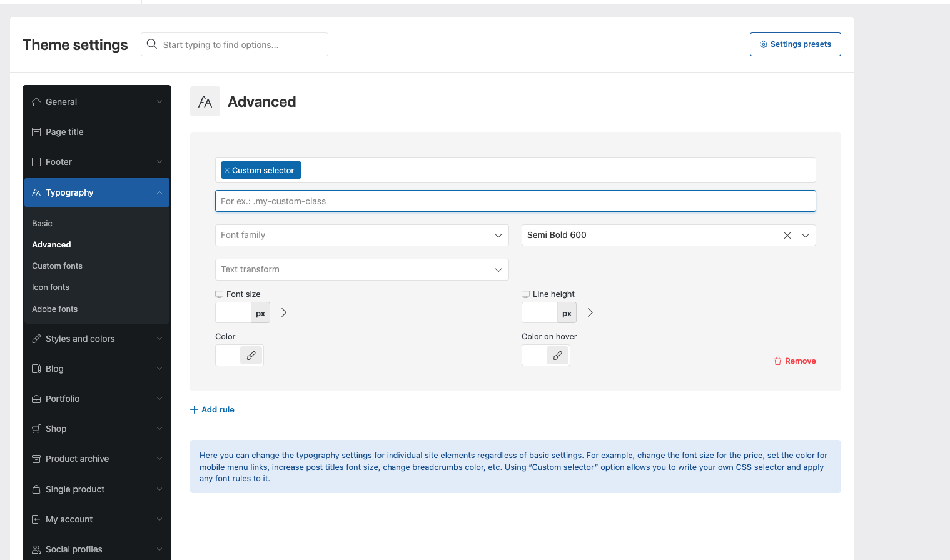The width and height of the screenshot is (950, 560).
Task: Click the Font size value field
Action: [233, 313]
